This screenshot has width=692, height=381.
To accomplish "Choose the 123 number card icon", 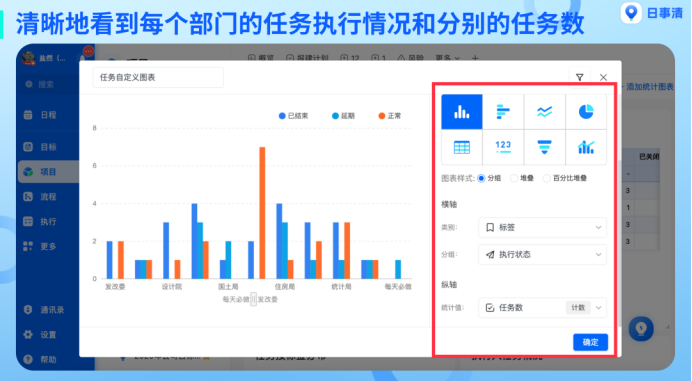I will click(x=503, y=147).
